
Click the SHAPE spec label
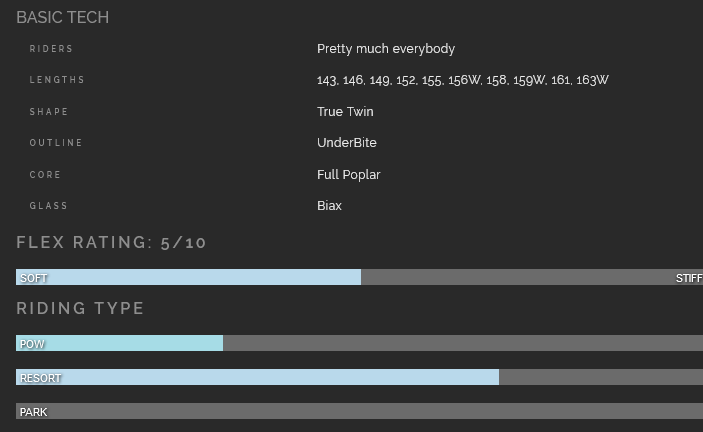[x=49, y=112]
